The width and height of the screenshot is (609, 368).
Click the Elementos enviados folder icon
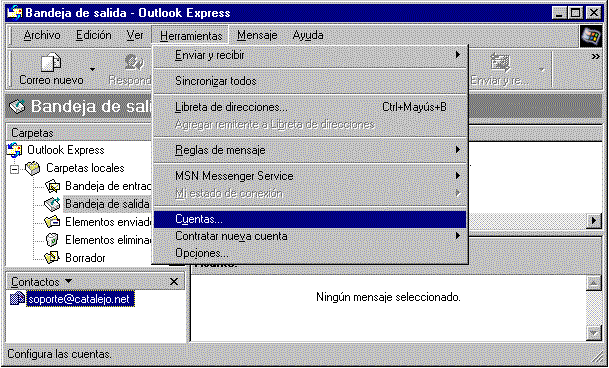pos(52,222)
